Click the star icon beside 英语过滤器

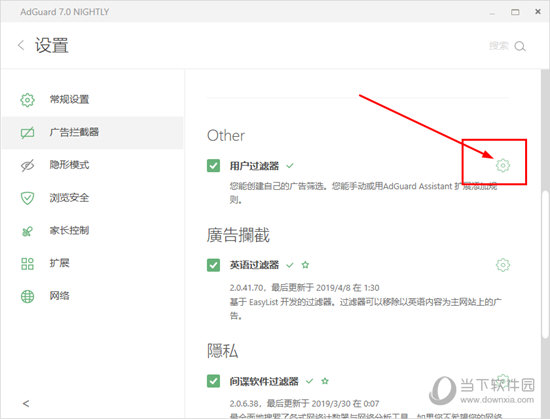click(x=305, y=265)
